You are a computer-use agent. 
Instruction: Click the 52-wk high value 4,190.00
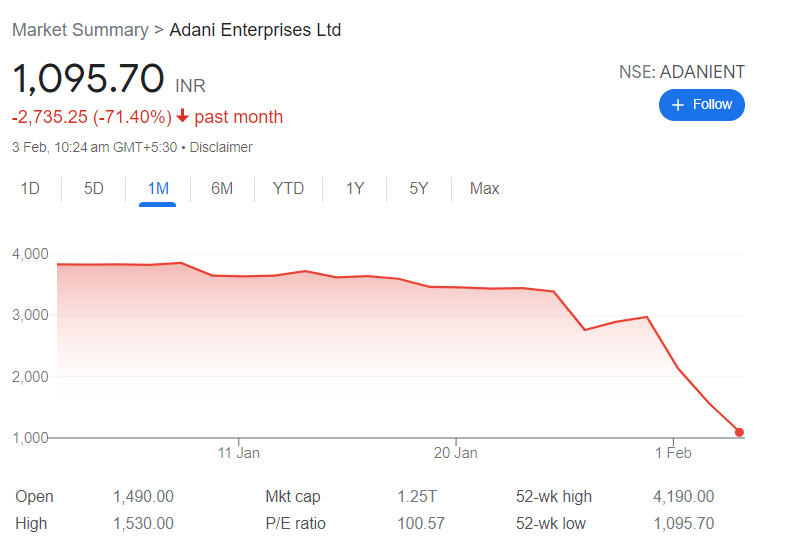[684, 496]
